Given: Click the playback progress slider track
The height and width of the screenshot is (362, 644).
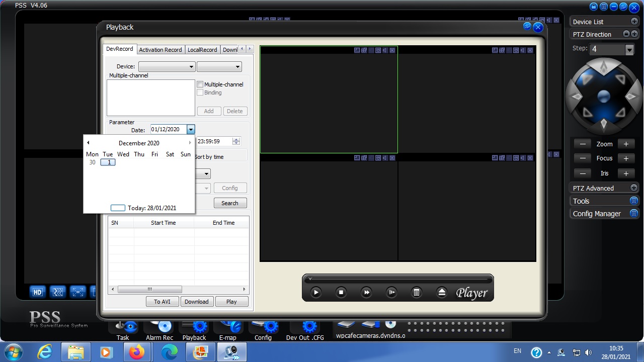Looking at the screenshot, I should [x=397, y=279].
